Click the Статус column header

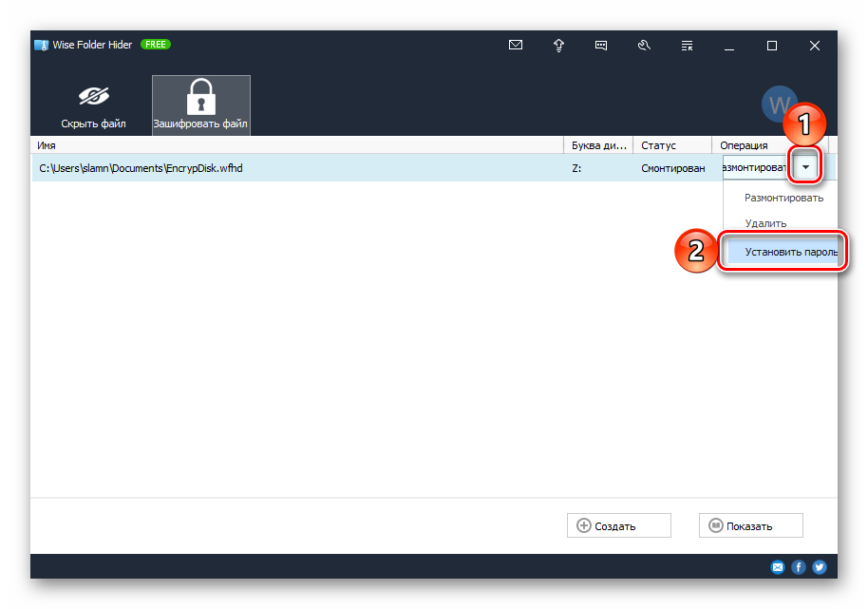click(672, 145)
